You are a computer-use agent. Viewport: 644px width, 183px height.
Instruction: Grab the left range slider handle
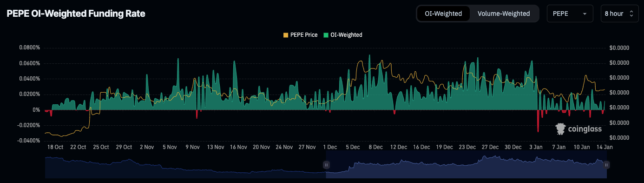(x=326, y=164)
